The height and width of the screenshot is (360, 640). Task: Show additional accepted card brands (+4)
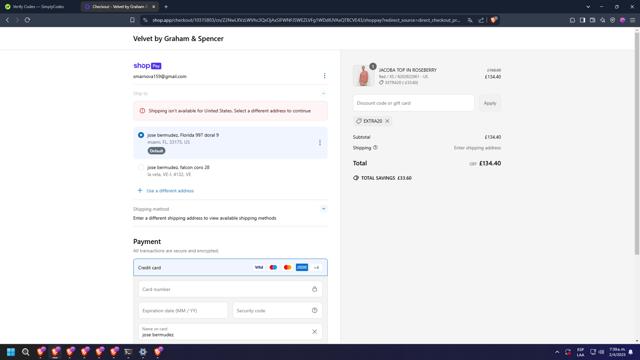point(316,268)
